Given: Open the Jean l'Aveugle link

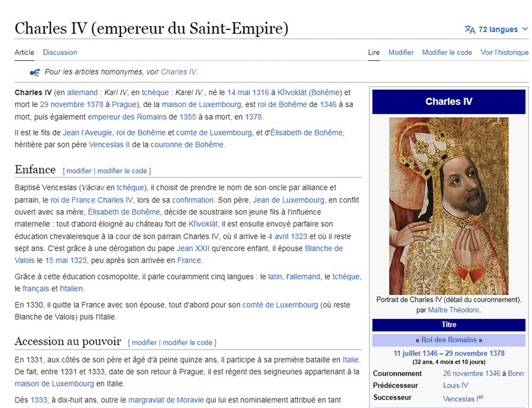Looking at the screenshot, I should click(x=87, y=133).
